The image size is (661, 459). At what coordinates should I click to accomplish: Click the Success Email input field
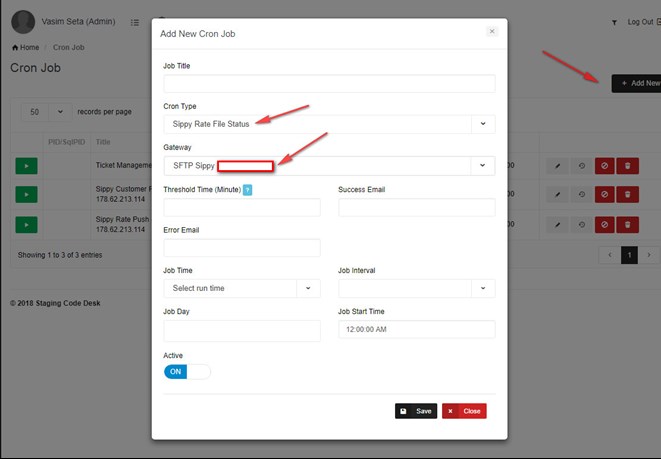pos(417,207)
